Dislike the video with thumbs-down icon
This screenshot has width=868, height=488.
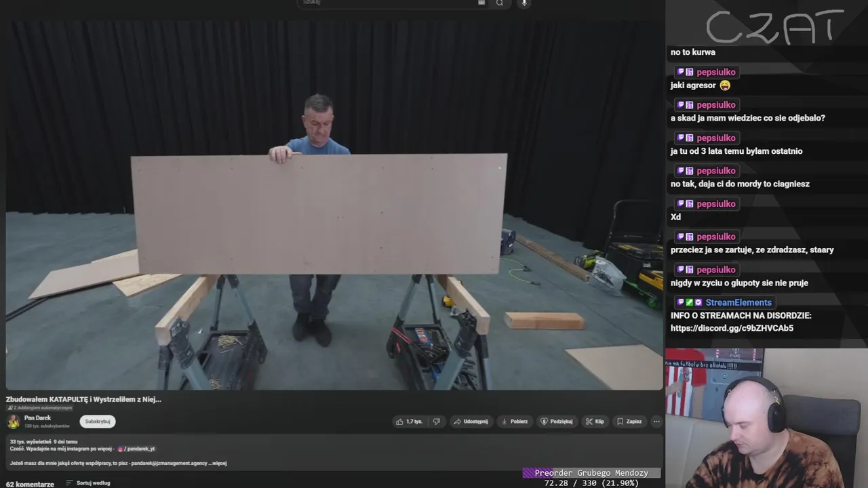pos(437,422)
